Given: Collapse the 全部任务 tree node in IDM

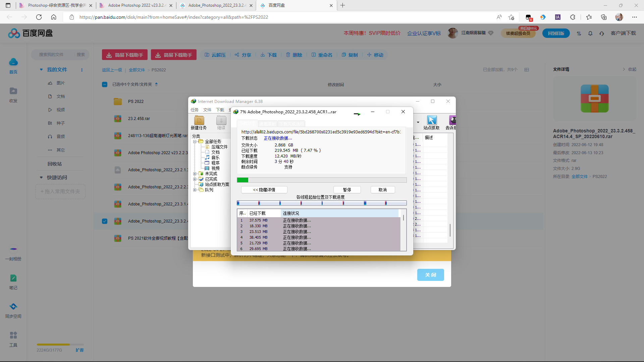Looking at the screenshot, I should 195,141.
